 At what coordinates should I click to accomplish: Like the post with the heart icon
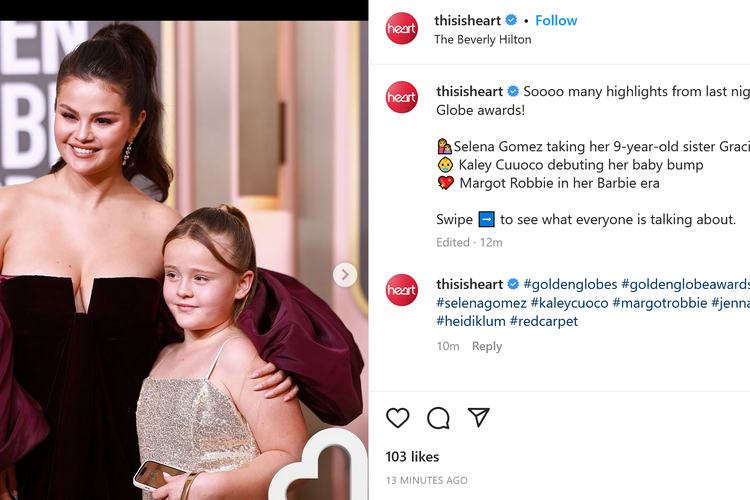pyautogui.click(x=397, y=418)
